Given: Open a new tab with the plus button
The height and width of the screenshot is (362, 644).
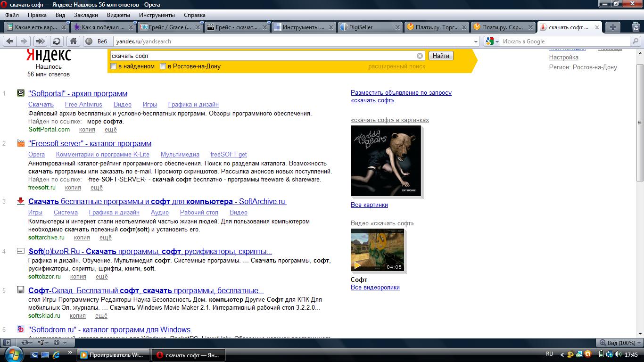Looking at the screenshot, I should pos(612,27).
